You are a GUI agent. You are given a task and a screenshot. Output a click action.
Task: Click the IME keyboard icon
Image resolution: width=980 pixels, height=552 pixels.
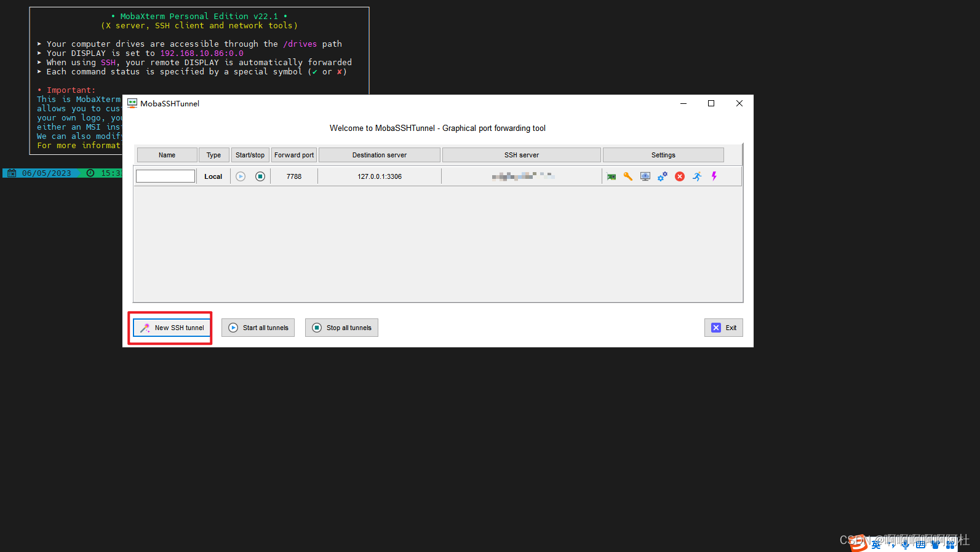click(920, 544)
